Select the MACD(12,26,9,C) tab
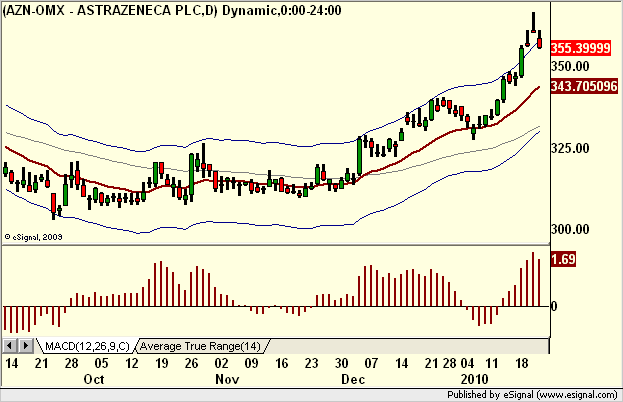The image size is (623, 402). click(x=87, y=346)
